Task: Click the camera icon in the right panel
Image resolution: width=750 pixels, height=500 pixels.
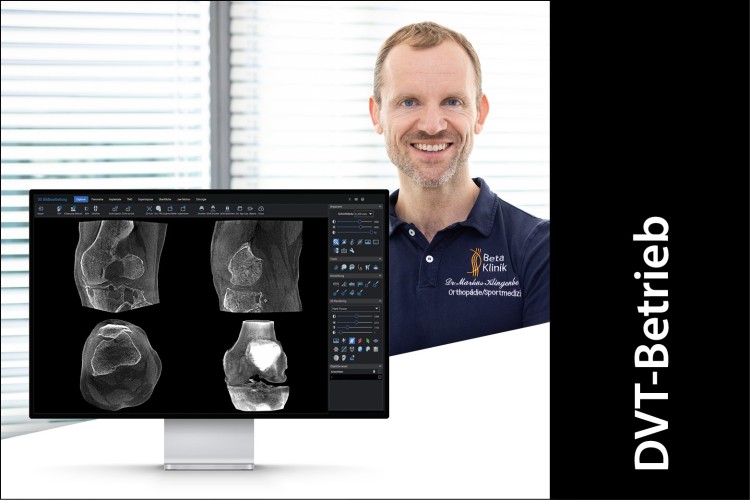Action: coord(344,250)
